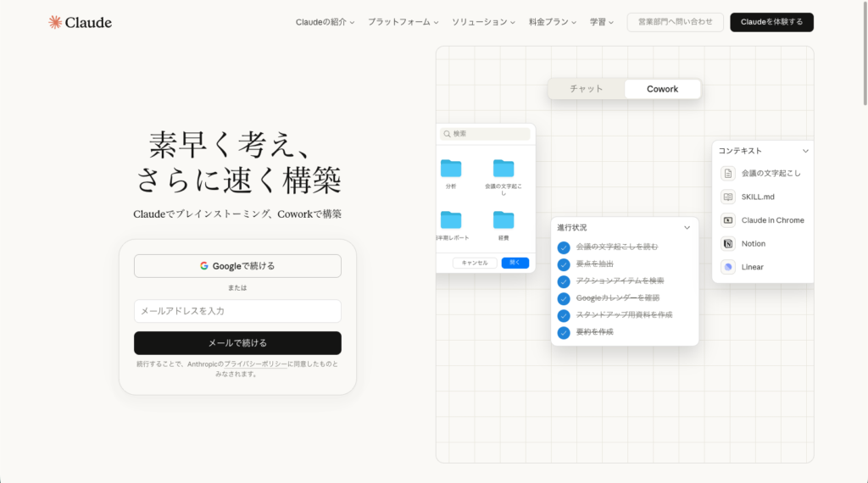Click the SKILL.md book icon

click(x=727, y=197)
